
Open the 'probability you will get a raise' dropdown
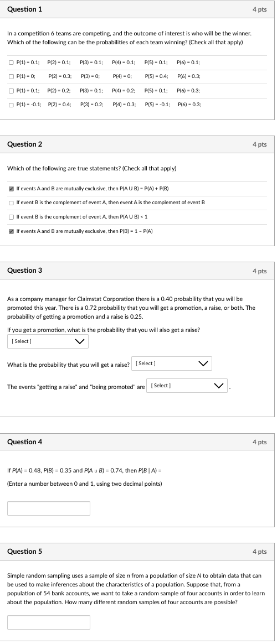(x=172, y=363)
